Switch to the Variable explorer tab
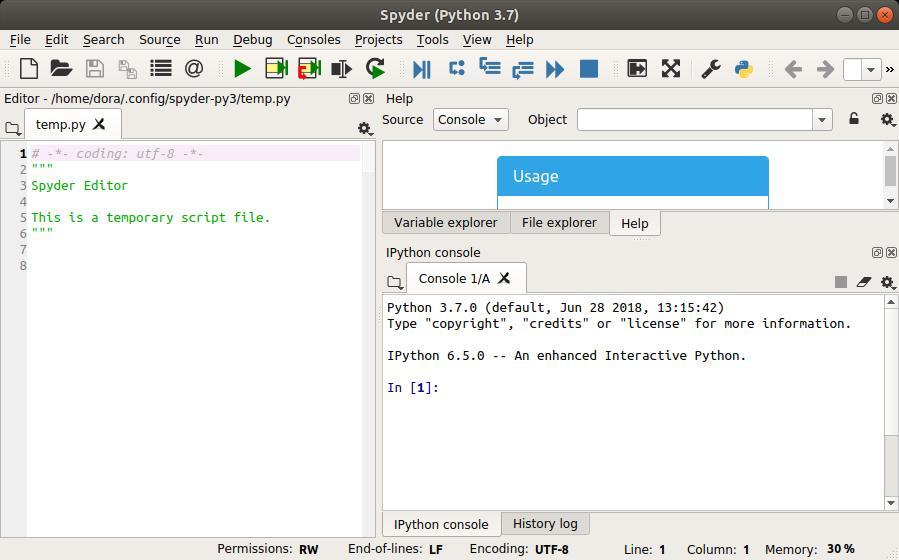Image resolution: width=899 pixels, height=560 pixels. pos(445,223)
